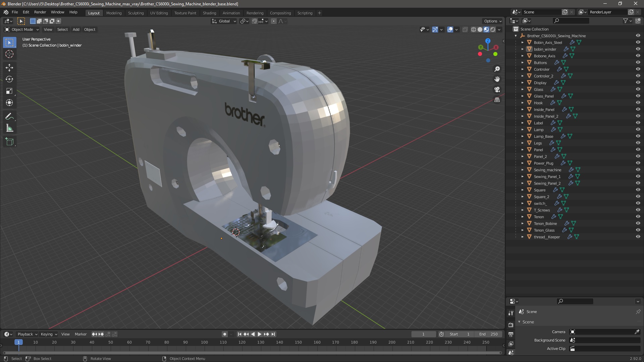Select the Transform tool
644x362 pixels.
[x=9, y=103]
